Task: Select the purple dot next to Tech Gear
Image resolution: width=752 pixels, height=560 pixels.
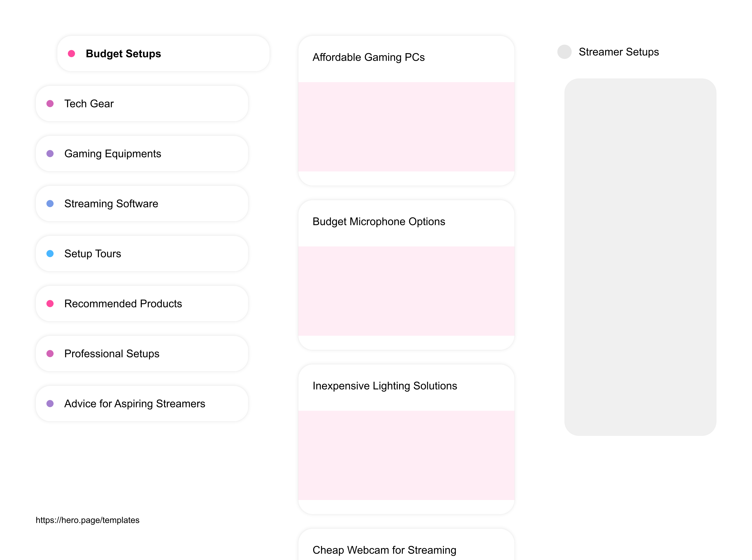Action: (50, 104)
